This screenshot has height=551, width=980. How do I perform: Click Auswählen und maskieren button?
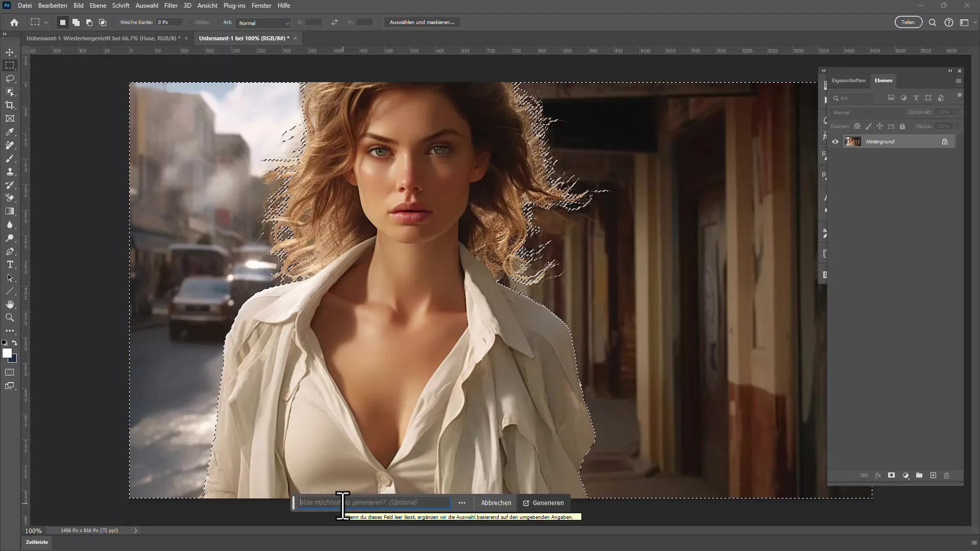[422, 22]
